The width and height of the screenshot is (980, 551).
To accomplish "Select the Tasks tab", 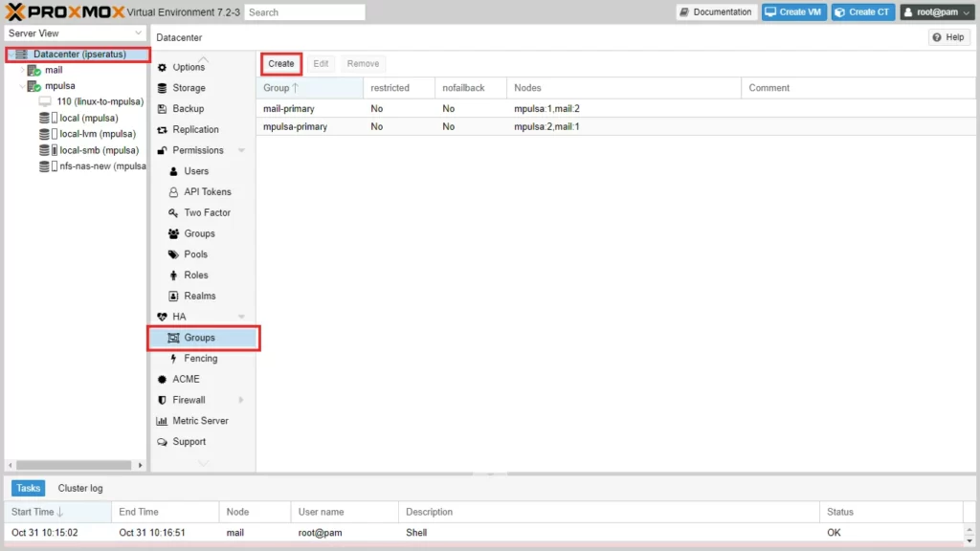I will [29, 488].
